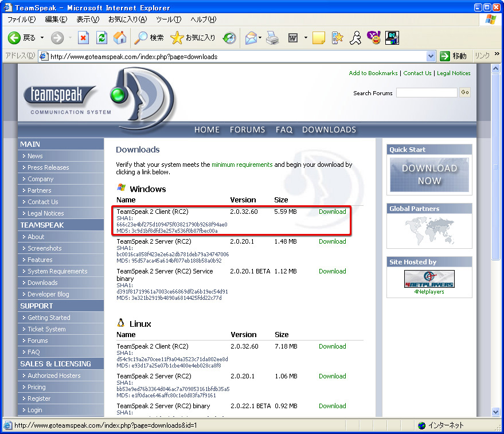Screen dimensions: 504x434
Task: Click the address bar URL field
Action: tap(237, 57)
